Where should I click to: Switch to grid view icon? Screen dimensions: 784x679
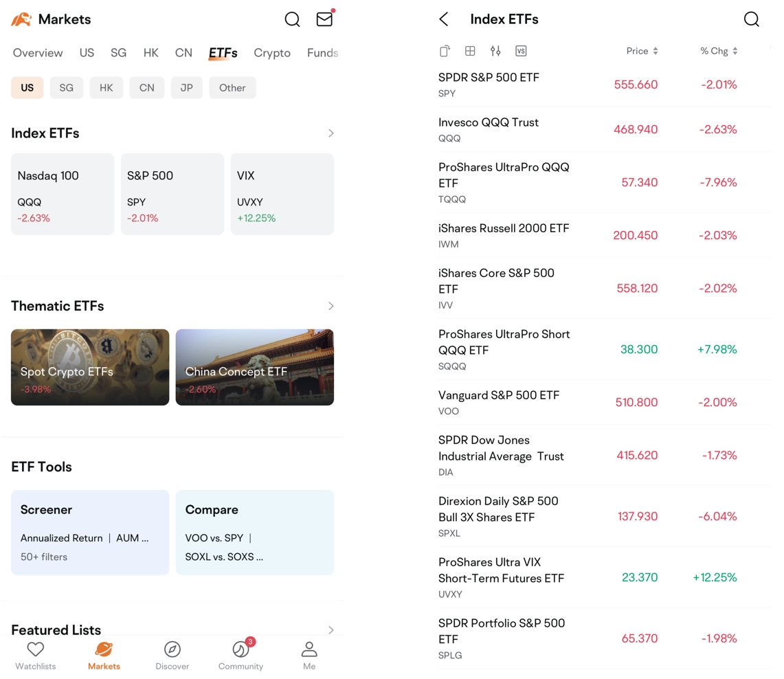point(470,50)
